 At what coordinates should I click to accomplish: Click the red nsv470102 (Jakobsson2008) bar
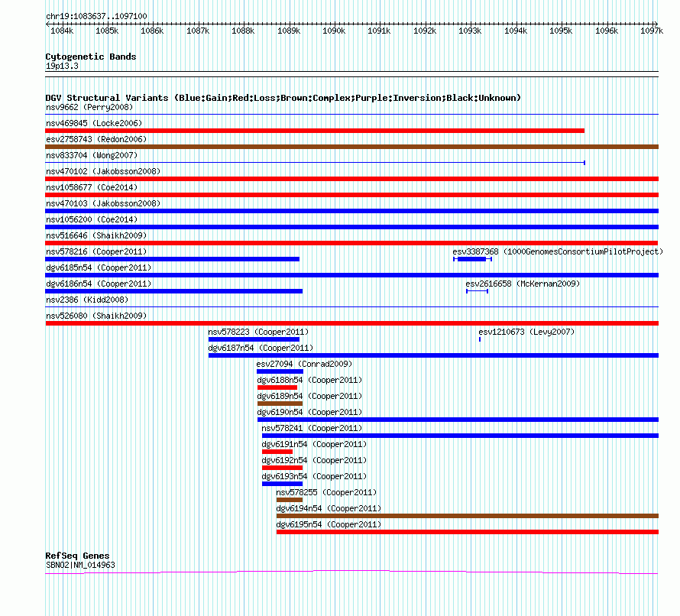(x=351, y=179)
